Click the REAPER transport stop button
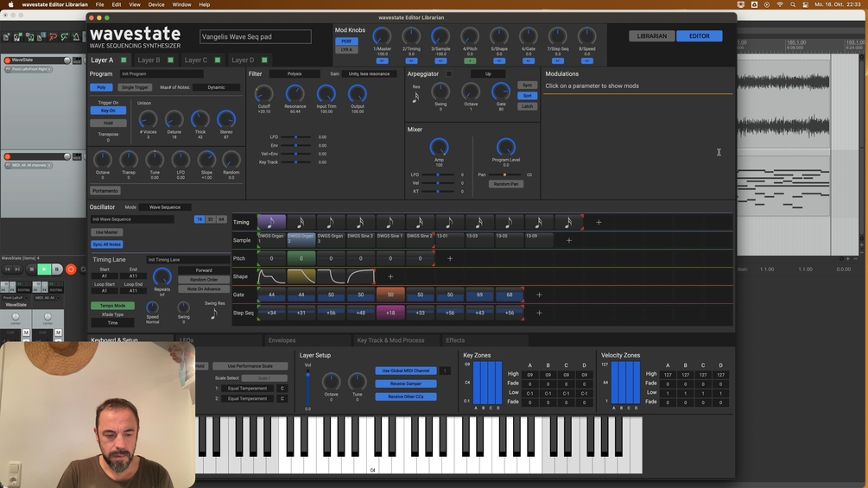The image size is (868, 488). point(31,269)
